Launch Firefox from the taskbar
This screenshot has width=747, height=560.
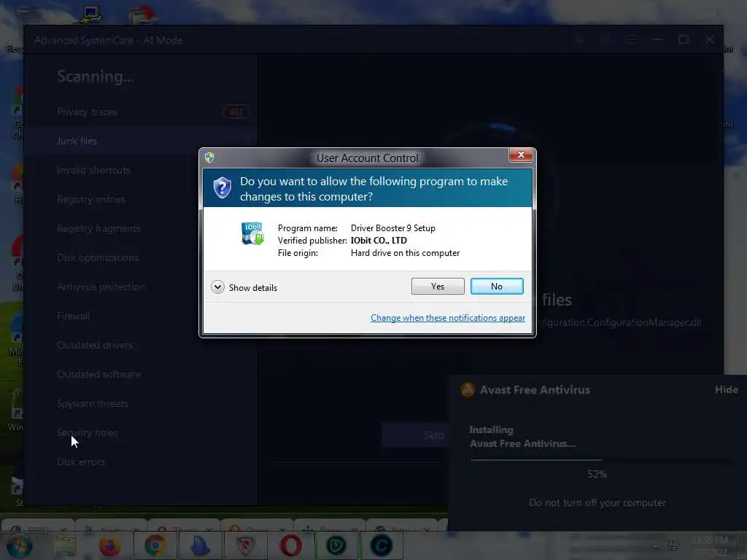coord(109,546)
